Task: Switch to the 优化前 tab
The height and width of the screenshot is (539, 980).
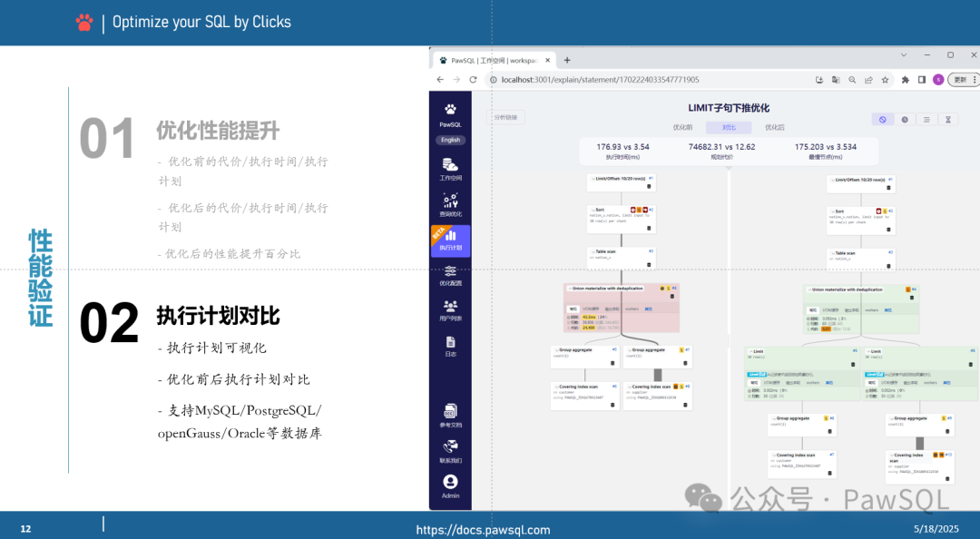Action: tap(682, 127)
